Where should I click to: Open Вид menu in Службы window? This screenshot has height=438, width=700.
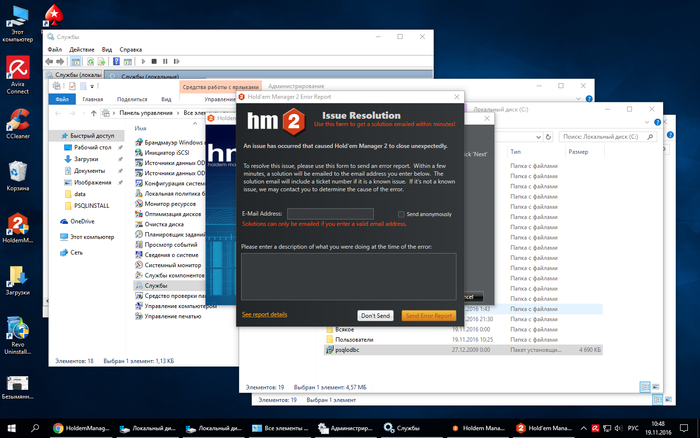[x=107, y=50]
